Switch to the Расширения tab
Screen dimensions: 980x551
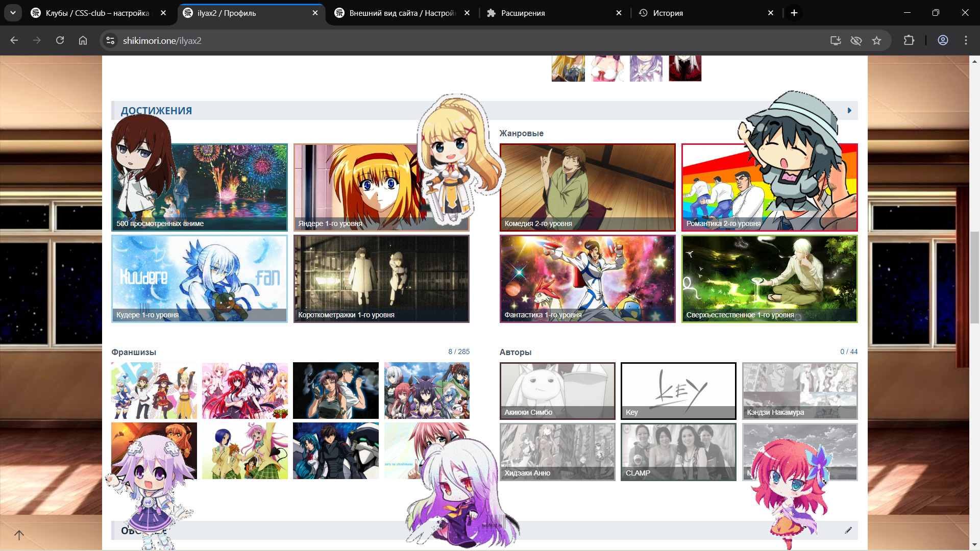[x=554, y=13]
